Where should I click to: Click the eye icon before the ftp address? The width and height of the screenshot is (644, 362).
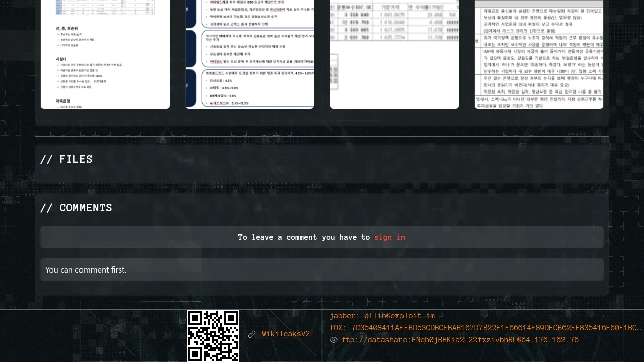tap(334, 340)
